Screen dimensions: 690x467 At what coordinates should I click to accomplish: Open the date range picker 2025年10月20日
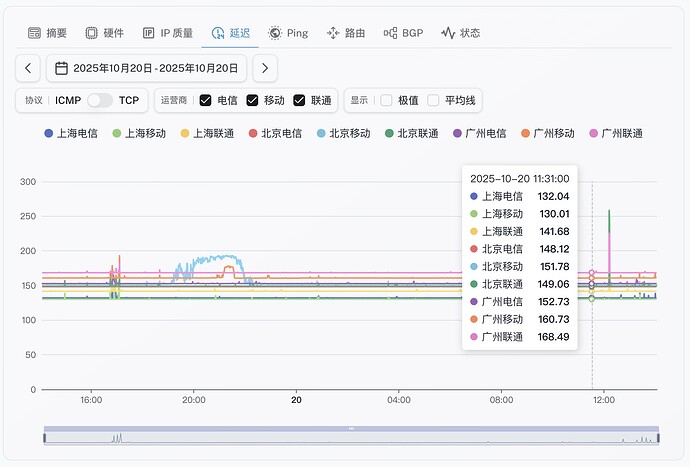pyautogui.click(x=155, y=69)
